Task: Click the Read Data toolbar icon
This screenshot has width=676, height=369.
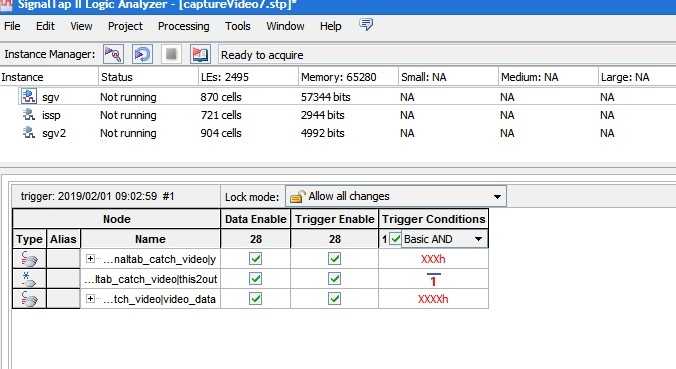Action: click(x=200, y=54)
